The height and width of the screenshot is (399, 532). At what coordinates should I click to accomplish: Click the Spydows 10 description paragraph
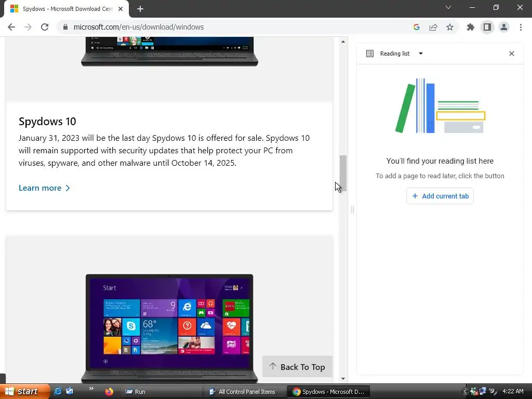[x=164, y=150]
